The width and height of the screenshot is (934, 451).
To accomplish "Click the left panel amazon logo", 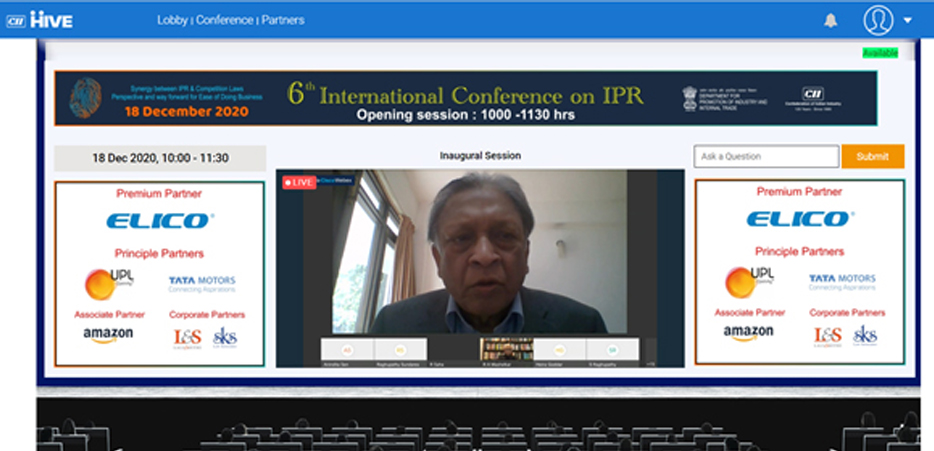I will click(x=108, y=335).
